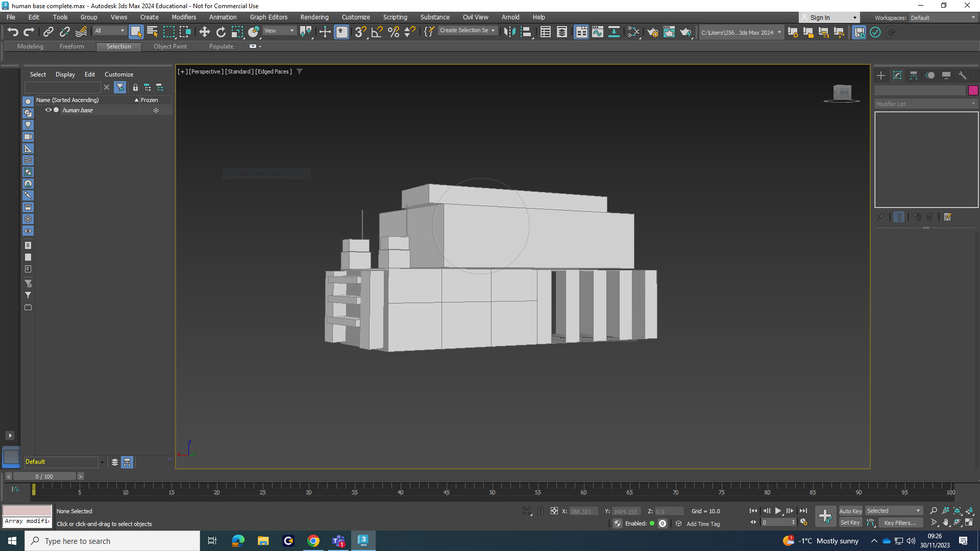Switch to the Freeform ribbon tab
Screen dimensions: 980x551
(71, 46)
